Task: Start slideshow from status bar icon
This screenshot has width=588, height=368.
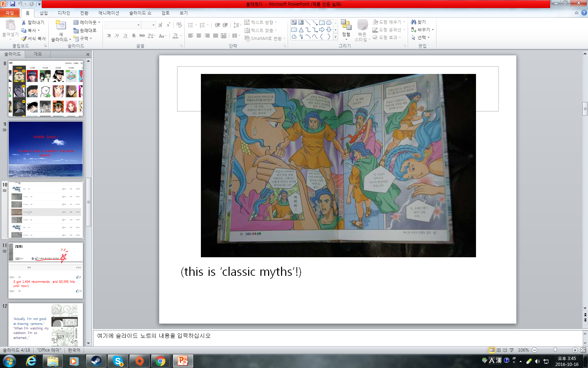Action: (511, 350)
